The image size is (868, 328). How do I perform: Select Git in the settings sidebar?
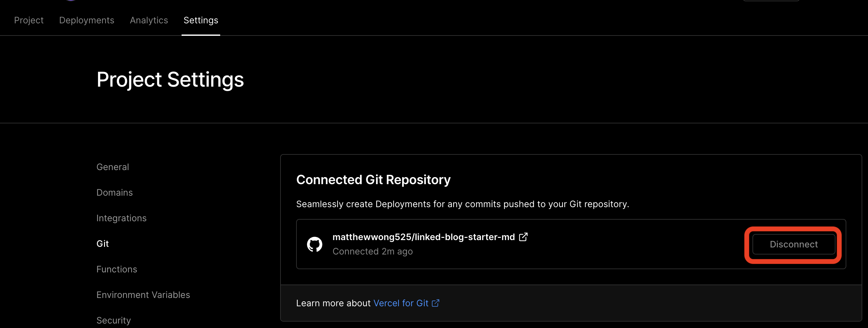[102, 243]
